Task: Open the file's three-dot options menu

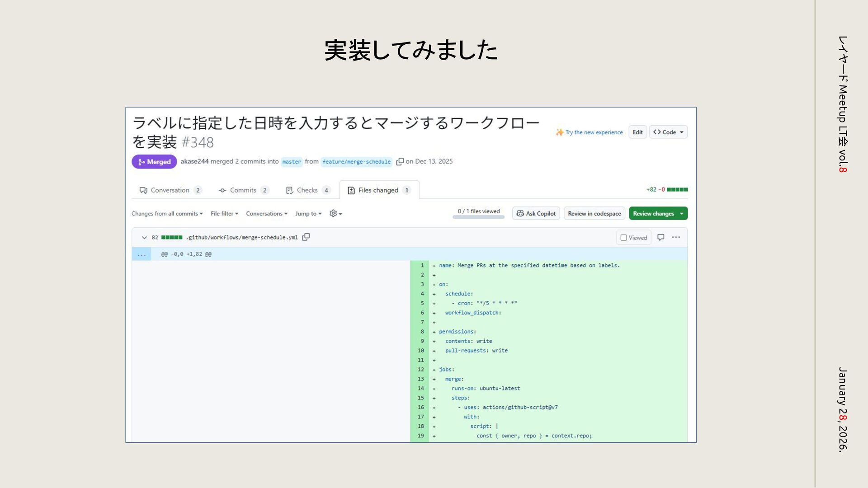Action: (x=676, y=237)
